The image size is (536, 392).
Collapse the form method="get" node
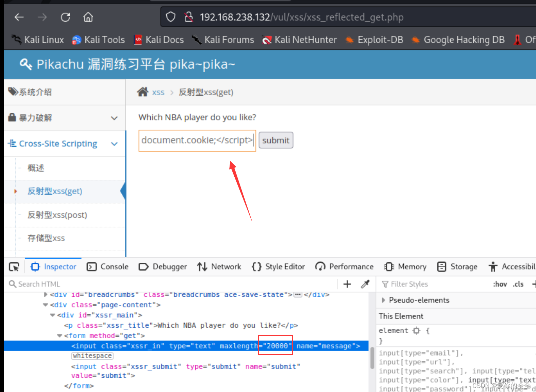[60, 336]
